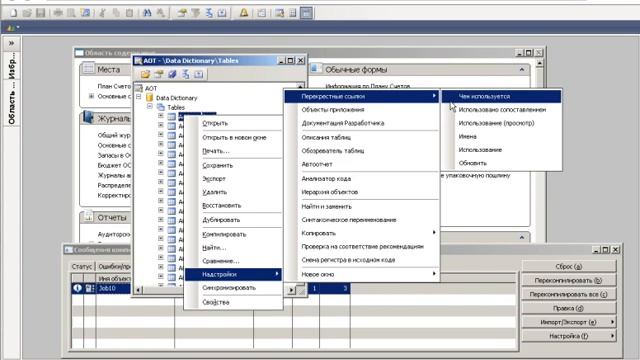640x360 pixels.
Task: Open the Копировать submenu
Action: 369,233
